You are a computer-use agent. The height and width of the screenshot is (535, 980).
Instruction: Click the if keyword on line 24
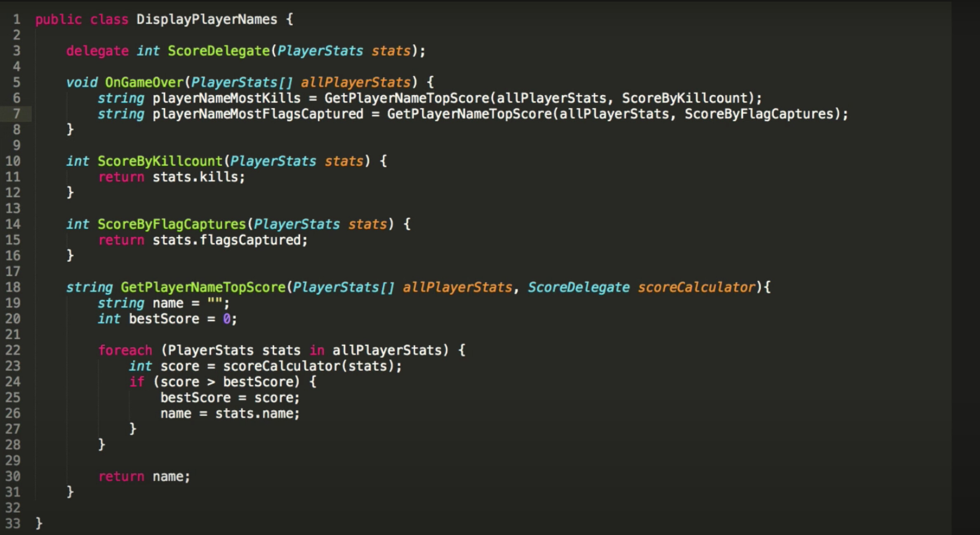[x=137, y=382]
